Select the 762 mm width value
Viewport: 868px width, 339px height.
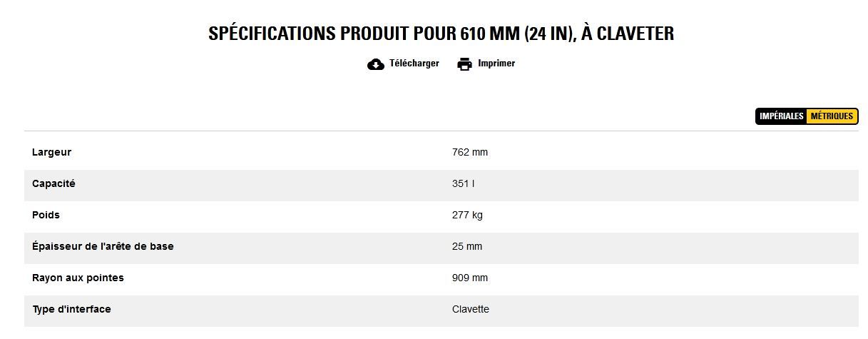coord(470,152)
